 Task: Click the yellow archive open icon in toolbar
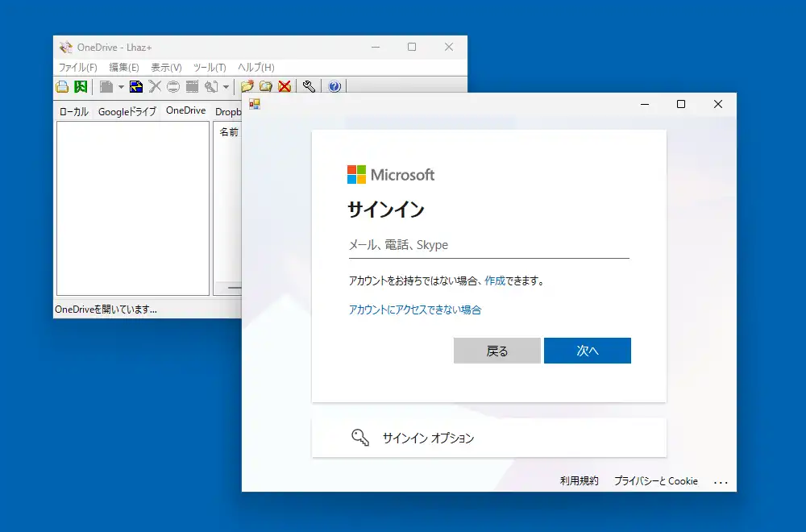click(62, 87)
